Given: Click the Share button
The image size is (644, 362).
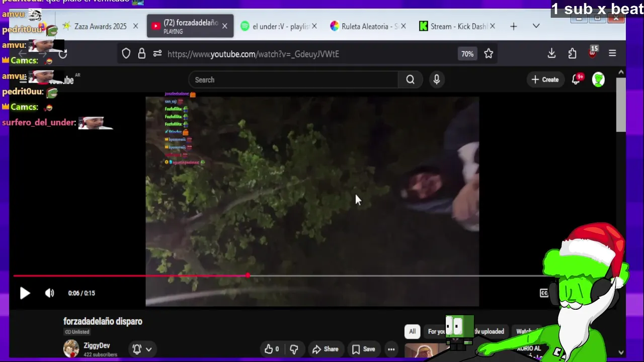Looking at the screenshot, I should pyautogui.click(x=325, y=349).
